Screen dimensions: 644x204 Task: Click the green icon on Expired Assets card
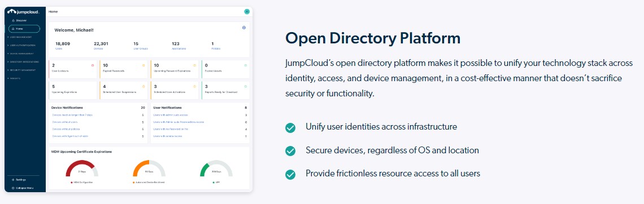[246, 65]
